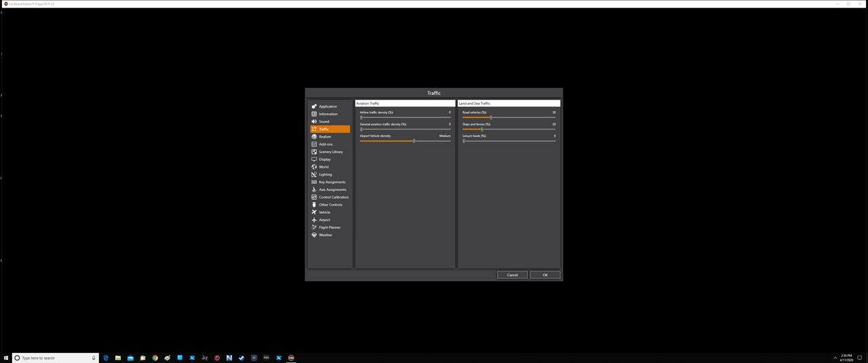This screenshot has height=363, width=868.
Task: Open the Action Center notifications
Action: click(860, 358)
